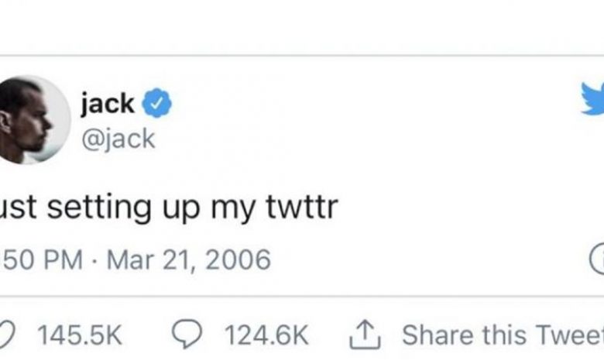604x364 pixels.
Task: Open the Twitter bird logo
Action: [592, 98]
